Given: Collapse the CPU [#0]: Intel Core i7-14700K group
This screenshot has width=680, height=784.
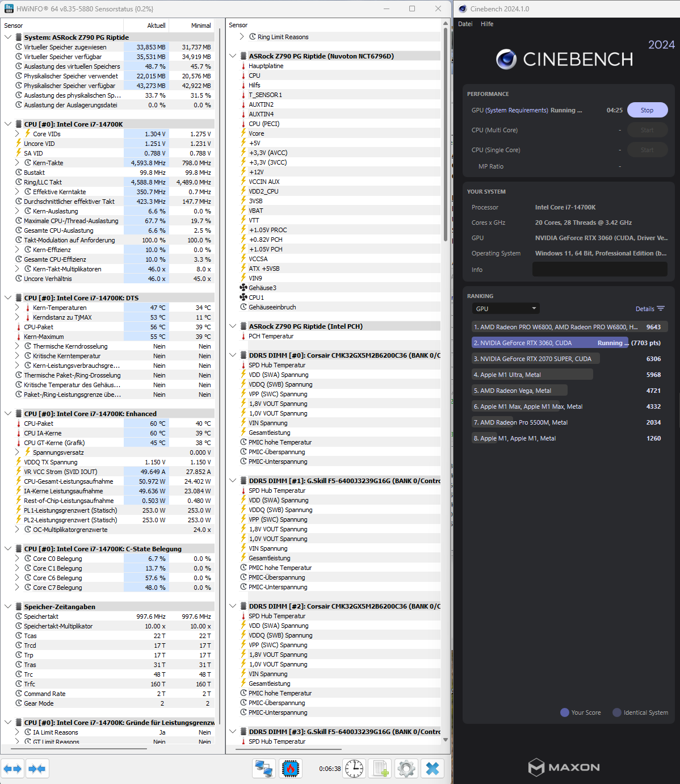Looking at the screenshot, I should [x=8, y=124].
